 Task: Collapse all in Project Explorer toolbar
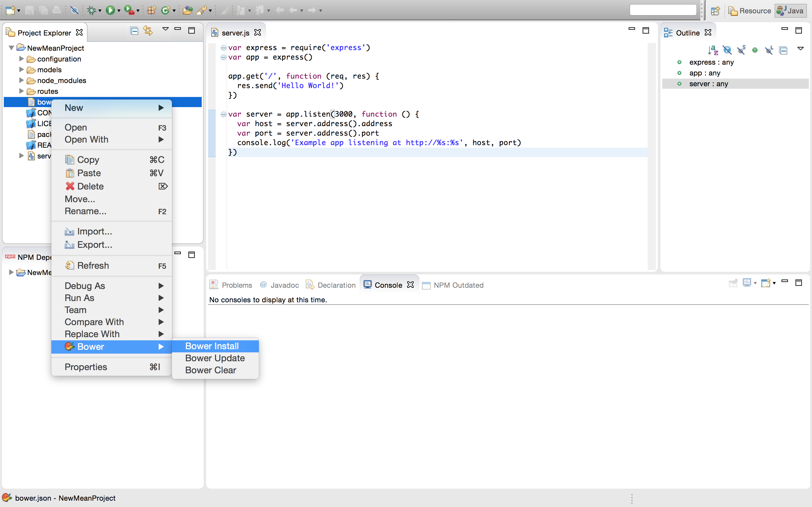coord(134,31)
